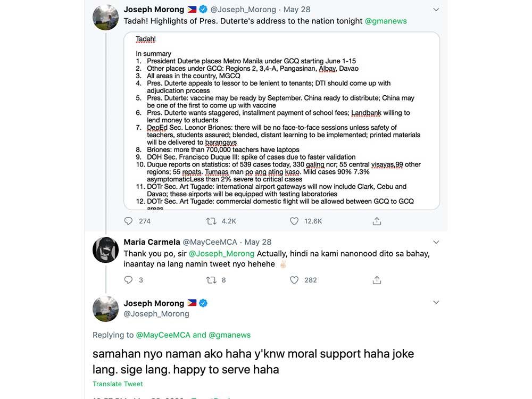Expand options menu on Maria Carmela's tweet
This screenshot has height=399, width=532.
tap(436, 242)
